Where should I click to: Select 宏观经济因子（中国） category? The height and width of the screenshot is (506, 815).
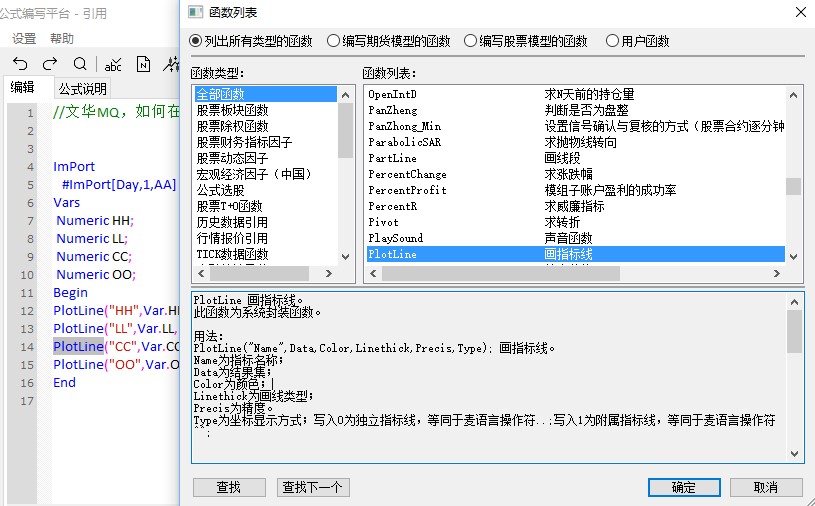click(266, 174)
